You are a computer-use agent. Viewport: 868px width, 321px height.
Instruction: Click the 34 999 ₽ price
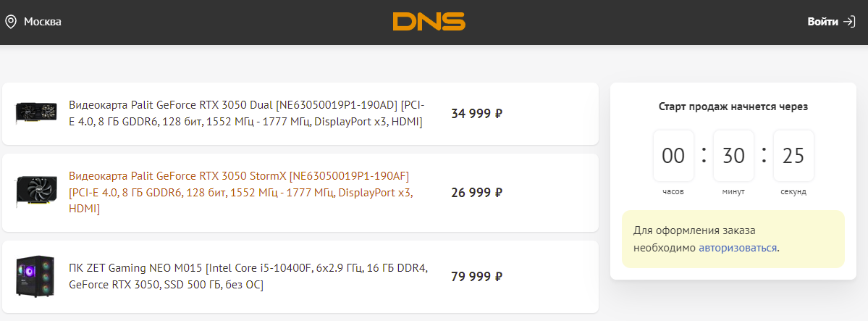(476, 114)
